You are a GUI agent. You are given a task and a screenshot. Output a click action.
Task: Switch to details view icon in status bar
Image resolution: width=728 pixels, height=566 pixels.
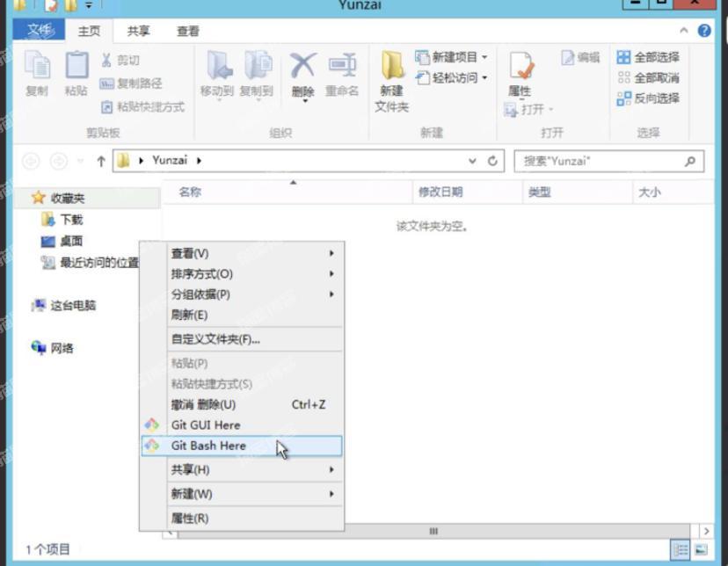coord(681,549)
